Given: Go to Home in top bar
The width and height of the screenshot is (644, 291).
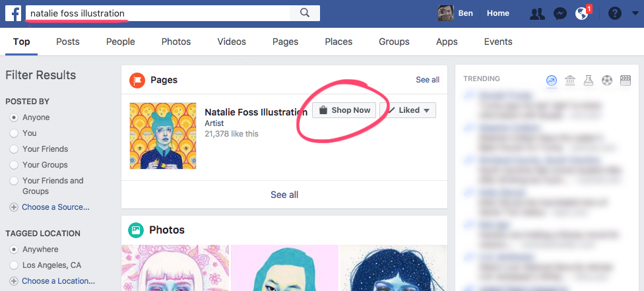Looking at the screenshot, I should pyautogui.click(x=498, y=14).
